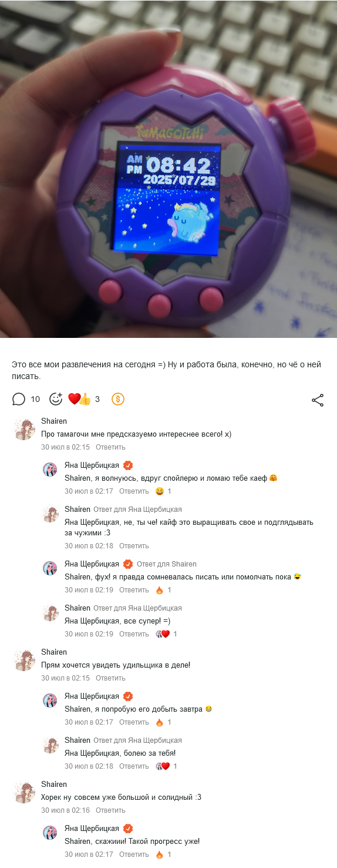Share the post with the share icon
Screen dimensions: 337x868
tap(318, 400)
